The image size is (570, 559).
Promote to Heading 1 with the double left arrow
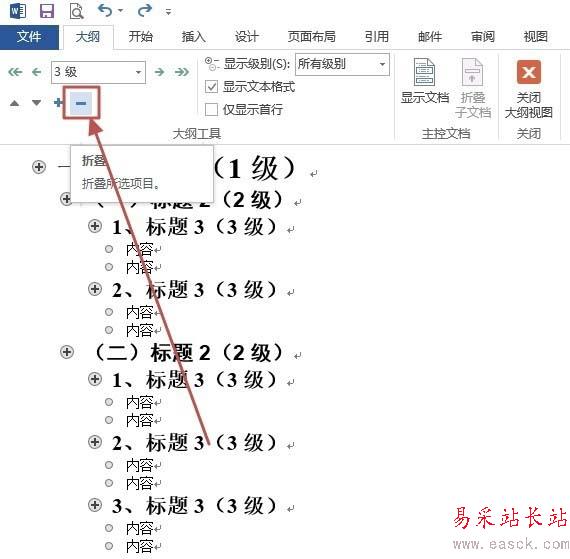click(15, 72)
